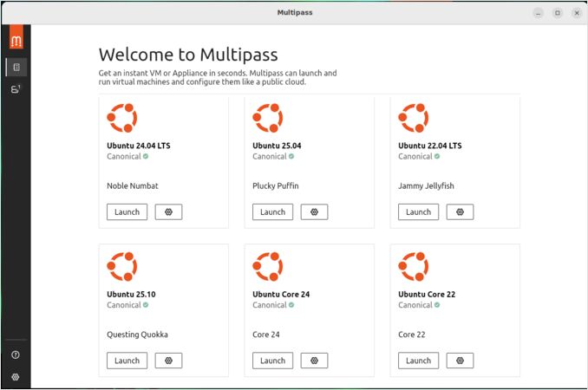Configure the Ubuntu 24.04 LTS image

[168, 211]
